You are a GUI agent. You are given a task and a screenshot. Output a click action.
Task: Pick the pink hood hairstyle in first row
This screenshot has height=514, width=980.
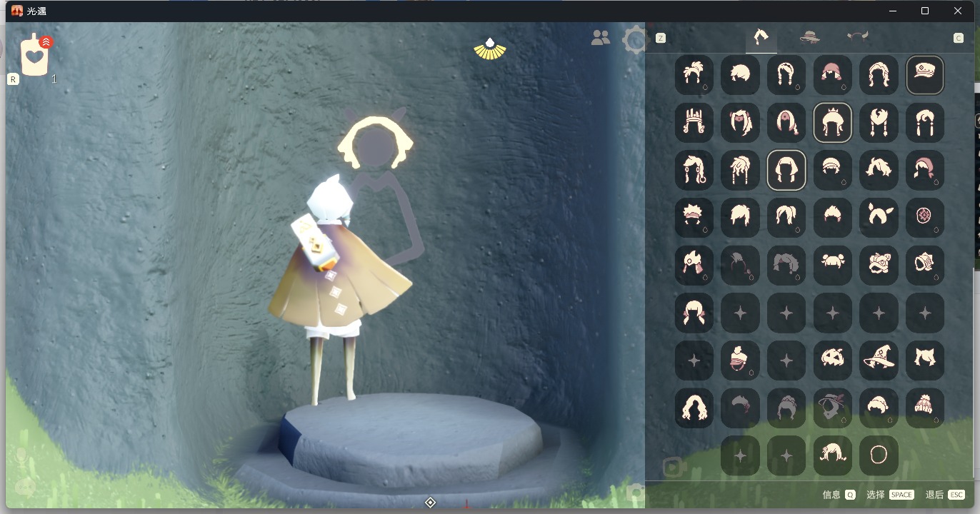pyautogui.click(x=833, y=75)
